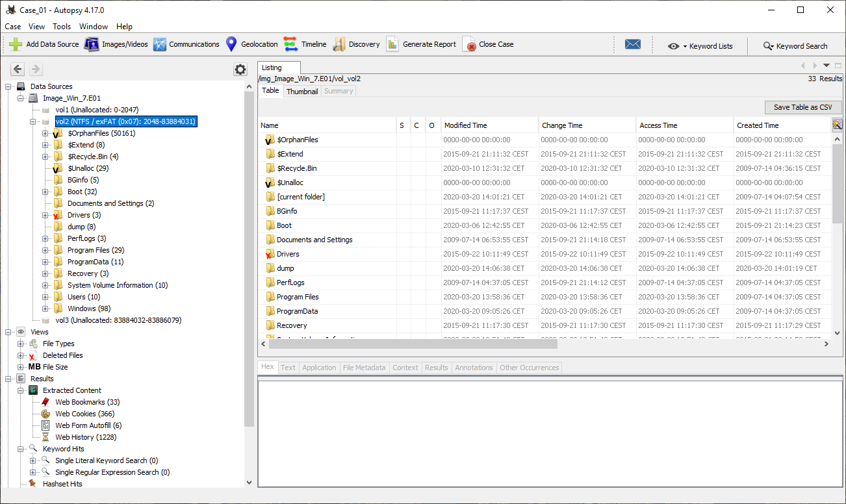This screenshot has height=504, width=846.
Task: Select the Hashset Hits node
Action: pos(62,484)
